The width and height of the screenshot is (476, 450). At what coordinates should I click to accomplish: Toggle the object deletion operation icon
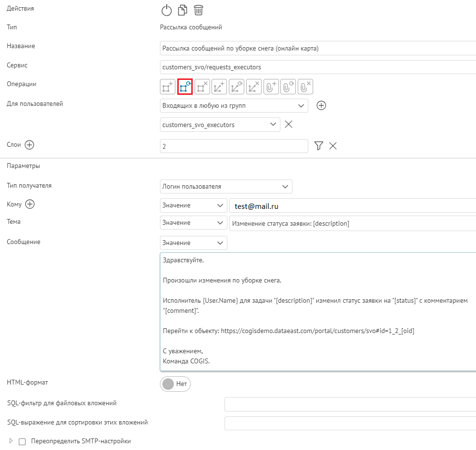(x=202, y=87)
